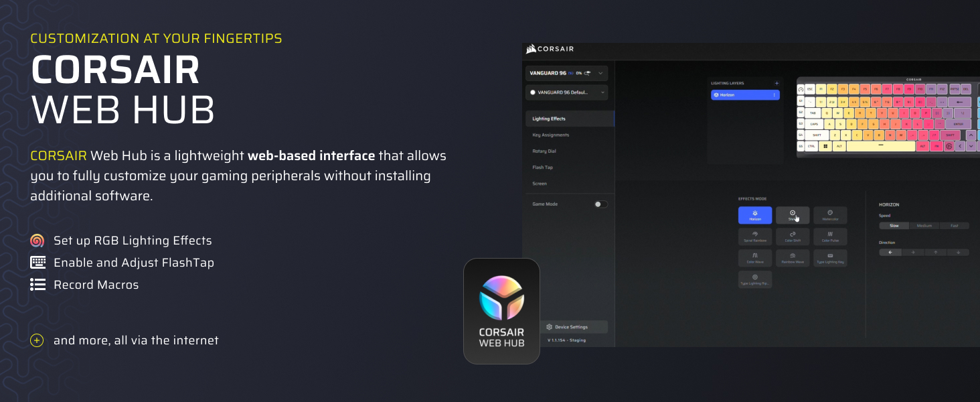The image size is (980, 402).
Task: Click the spacebar on keyboard preview
Action: 881,146
